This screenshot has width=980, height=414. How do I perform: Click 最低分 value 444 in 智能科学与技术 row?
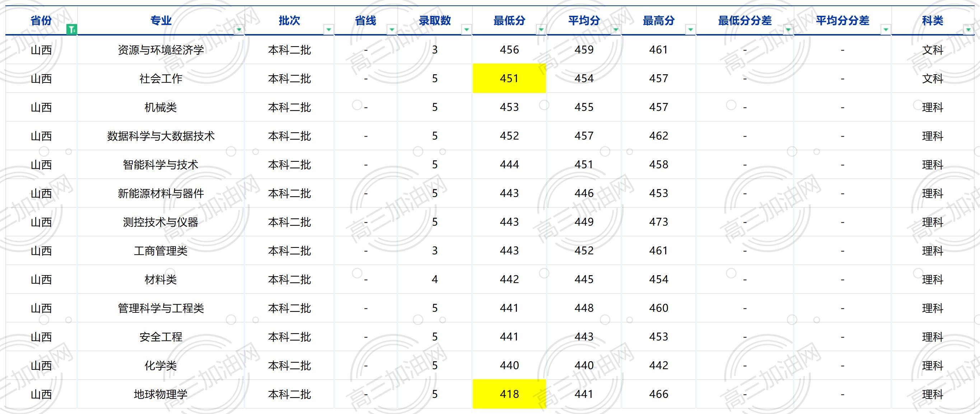pos(509,165)
